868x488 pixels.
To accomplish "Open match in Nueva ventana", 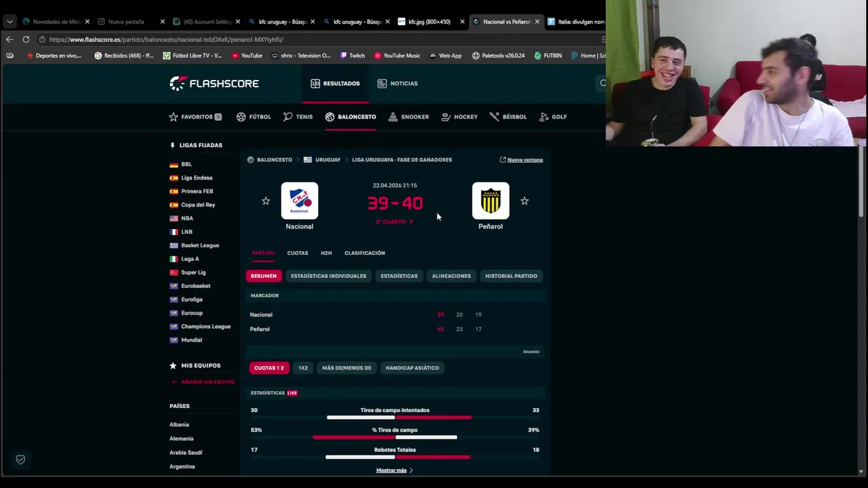I will coord(521,160).
